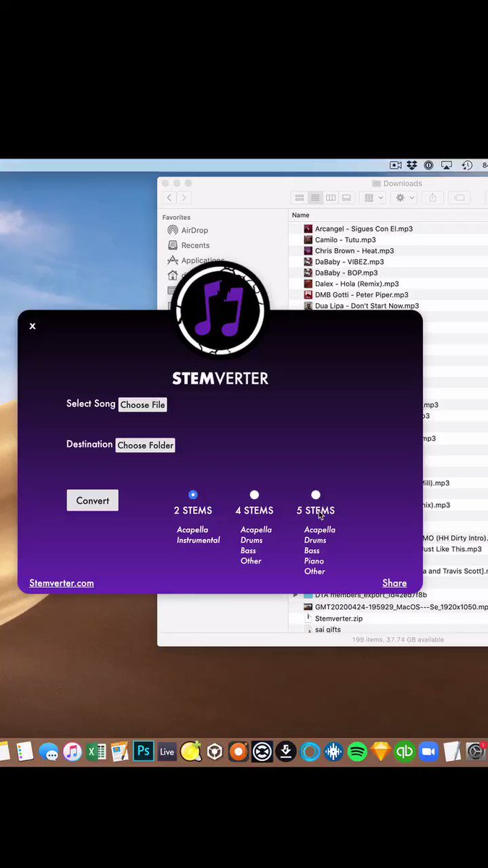Click Finder share toolbar button
This screenshot has width=488, height=868.
coord(433,197)
